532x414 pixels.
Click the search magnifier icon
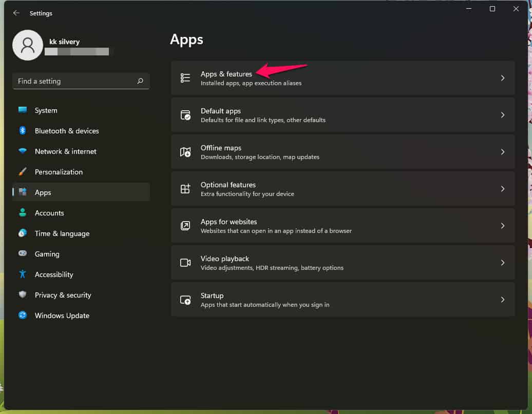point(140,81)
